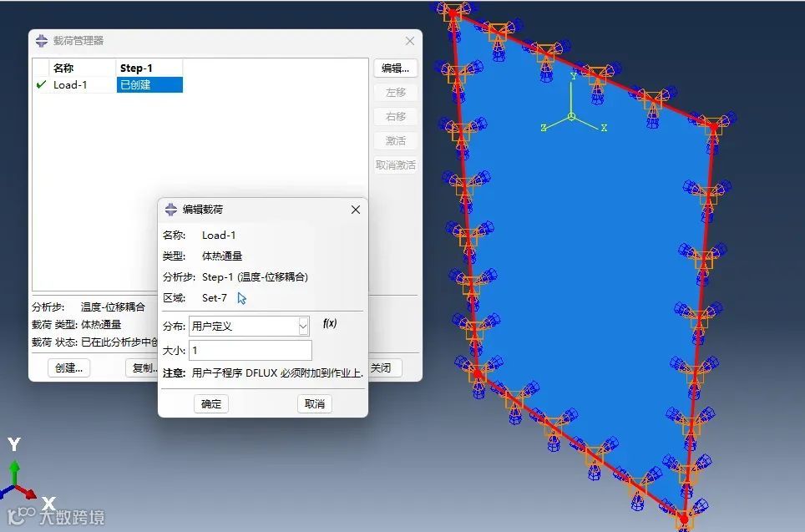Toggle the green checkmark activating Load-1

pos(40,84)
